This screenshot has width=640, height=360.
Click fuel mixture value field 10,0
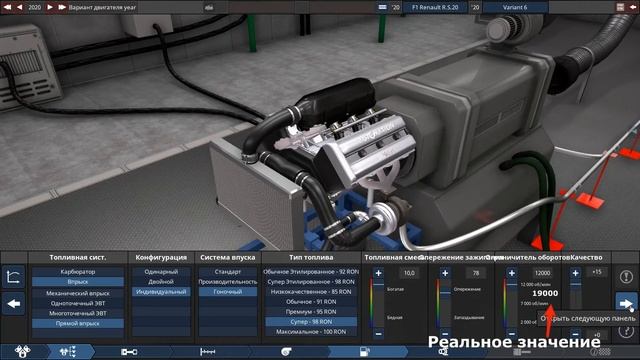tap(409, 273)
